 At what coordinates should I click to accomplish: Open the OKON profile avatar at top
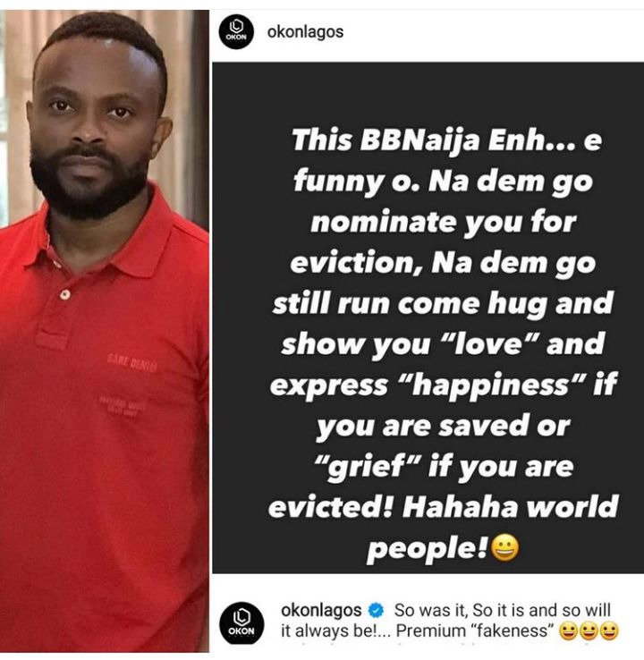pyautogui.click(x=236, y=32)
